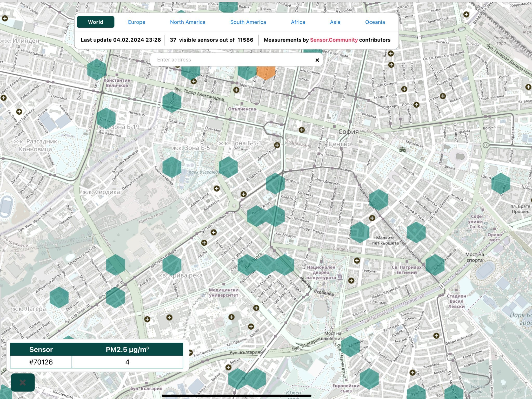Go to the Asia tab

coord(335,22)
